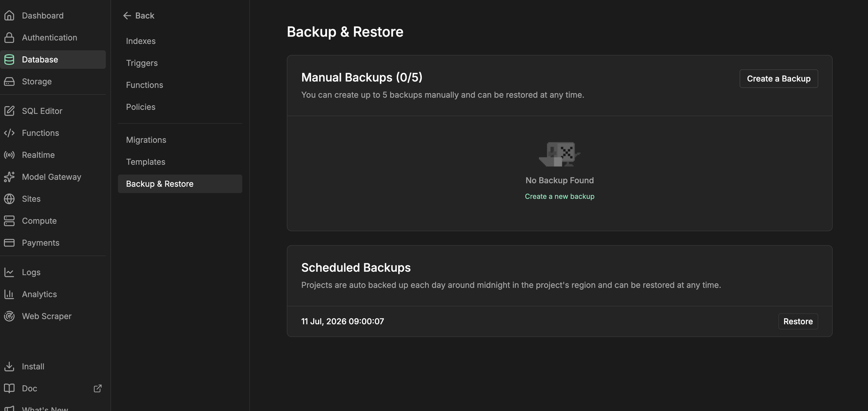This screenshot has width=868, height=411.
Task: Open the Compute label in sidebar
Action: (x=40, y=221)
